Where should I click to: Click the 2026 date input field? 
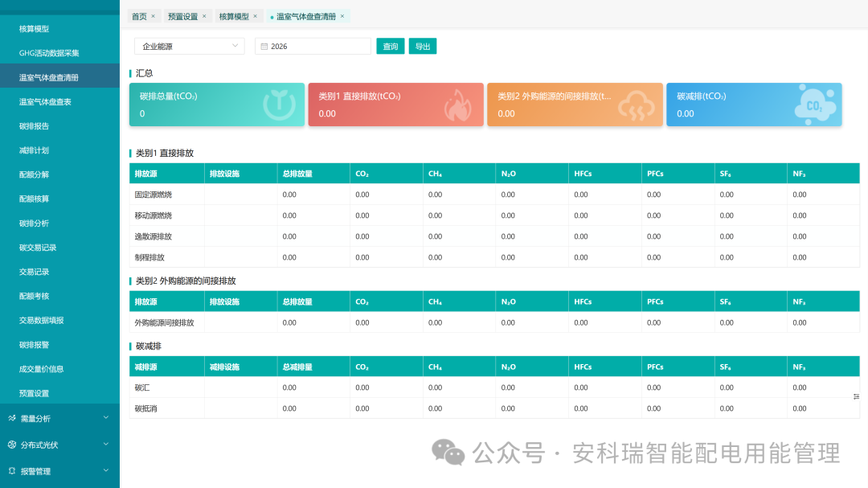[313, 46]
